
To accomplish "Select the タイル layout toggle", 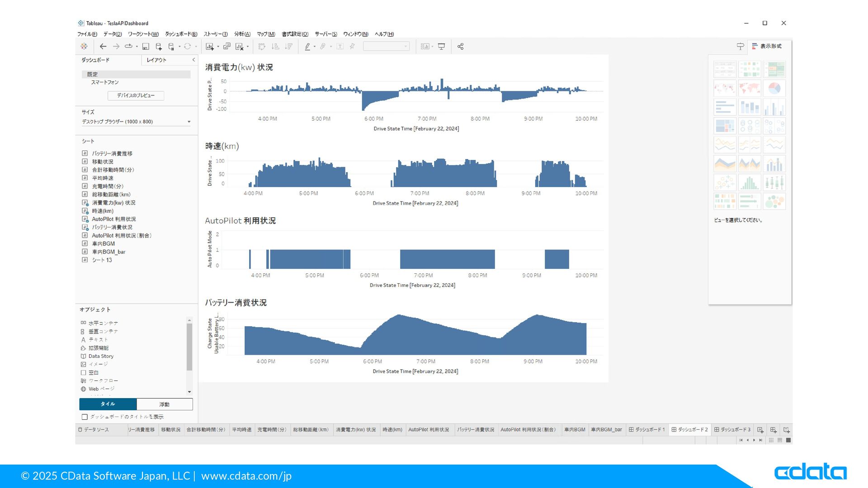I will pos(108,404).
